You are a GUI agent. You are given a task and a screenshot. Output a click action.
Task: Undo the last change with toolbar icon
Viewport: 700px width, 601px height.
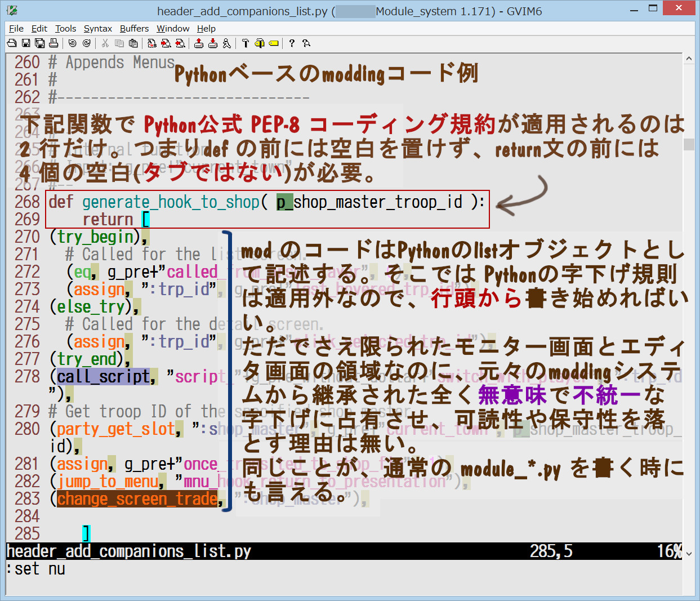(73, 43)
